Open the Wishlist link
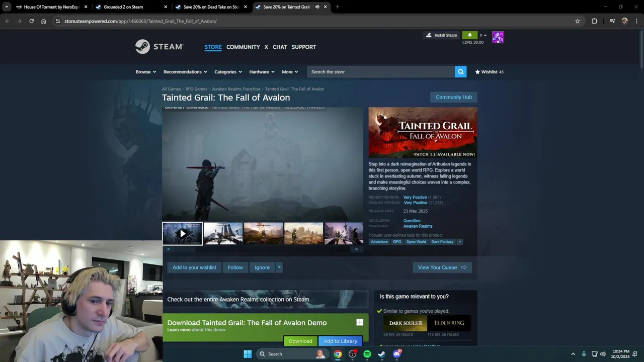Screen dimensions: 644x362 coord(489,72)
